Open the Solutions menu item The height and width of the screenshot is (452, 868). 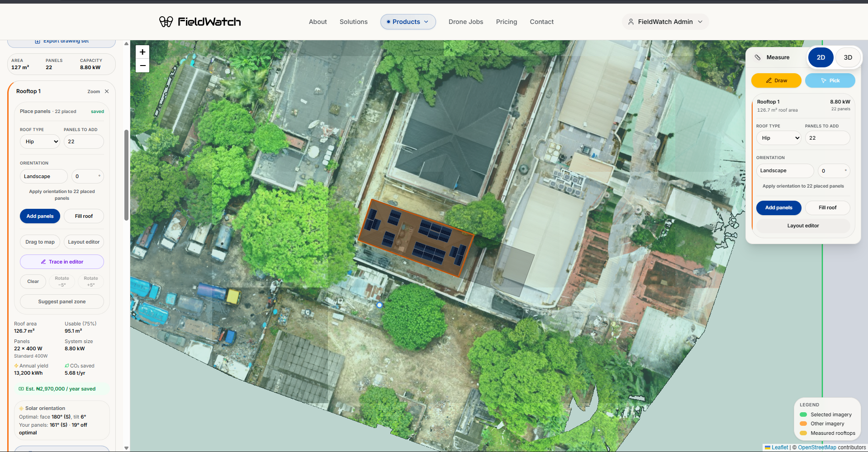pos(354,22)
